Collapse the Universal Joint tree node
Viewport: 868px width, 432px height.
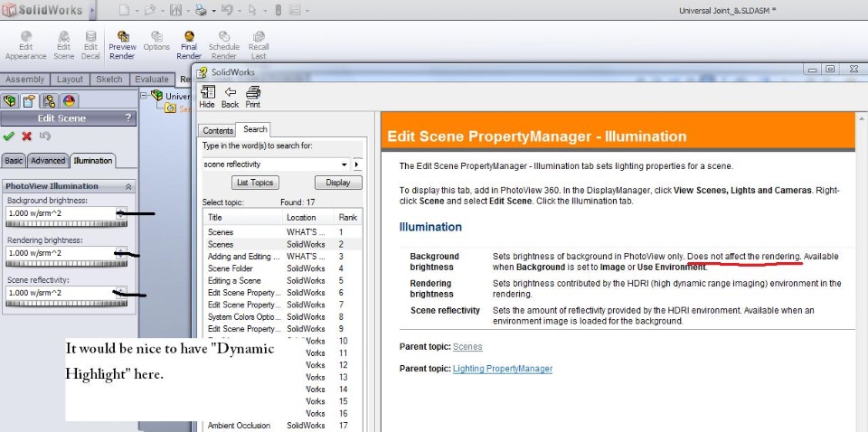coord(143,95)
